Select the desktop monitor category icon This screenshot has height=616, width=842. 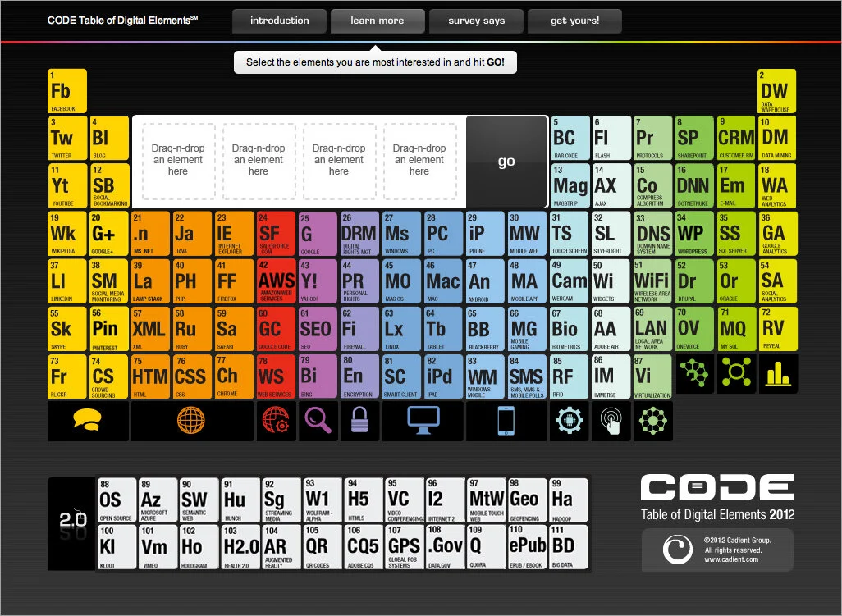pos(423,422)
